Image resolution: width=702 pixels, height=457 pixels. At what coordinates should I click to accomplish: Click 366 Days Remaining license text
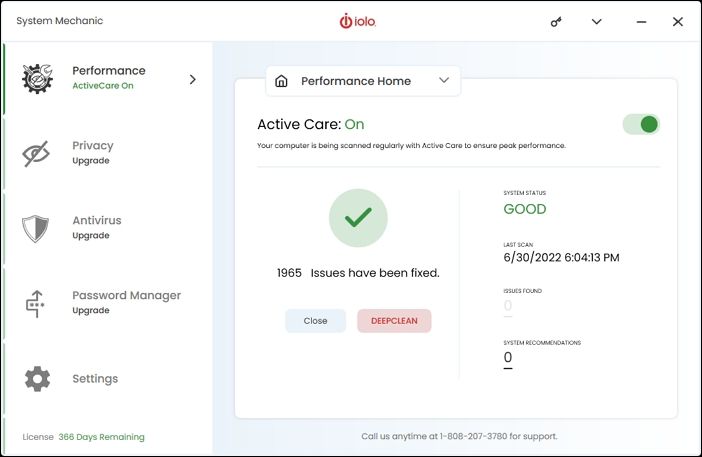pos(102,437)
